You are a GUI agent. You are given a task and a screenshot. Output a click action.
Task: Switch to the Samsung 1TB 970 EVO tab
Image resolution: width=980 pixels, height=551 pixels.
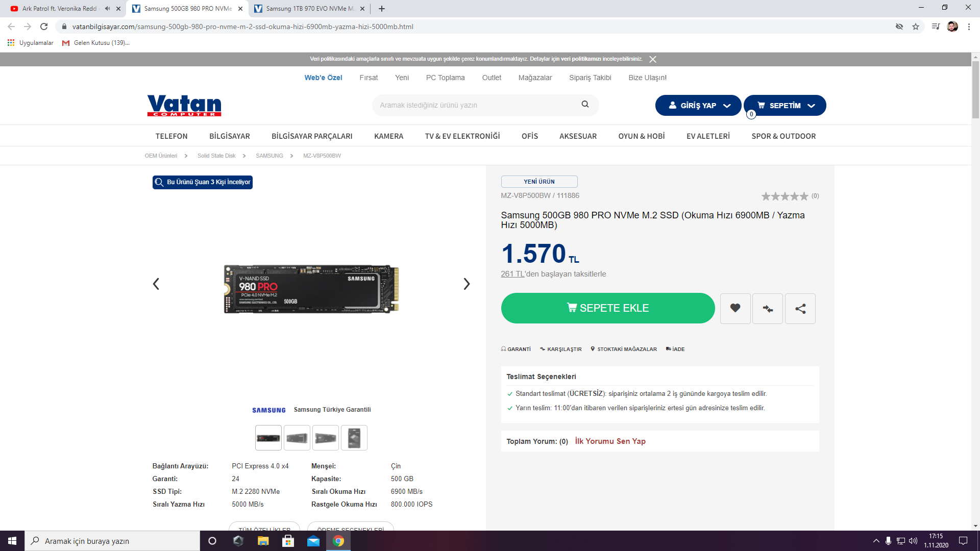309,9
